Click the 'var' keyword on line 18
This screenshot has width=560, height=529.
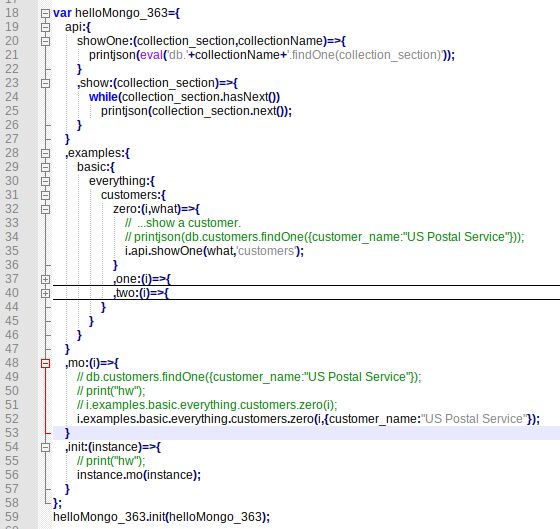[62, 13]
